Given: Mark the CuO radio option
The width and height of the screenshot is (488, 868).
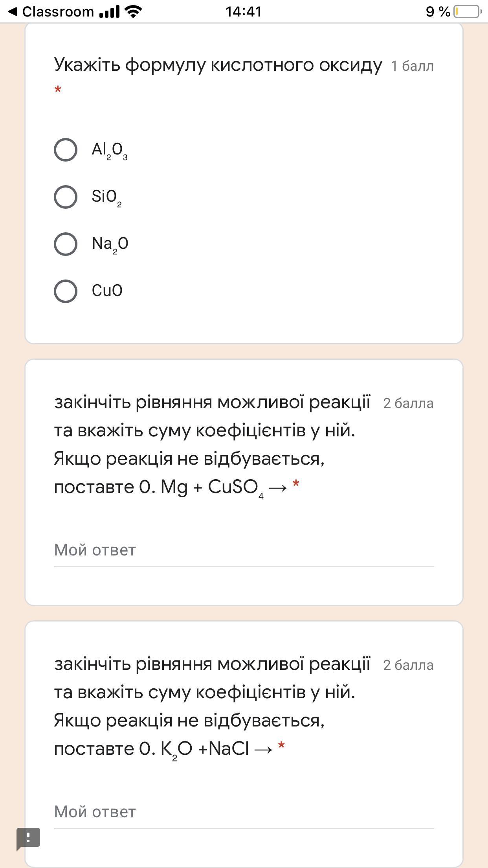Looking at the screenshot, I should pos(66,291).
